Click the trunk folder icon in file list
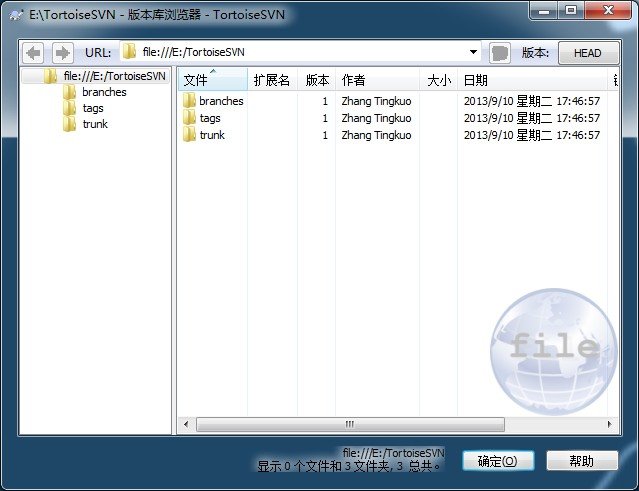639x491 pixels. (x=189, y=135)
